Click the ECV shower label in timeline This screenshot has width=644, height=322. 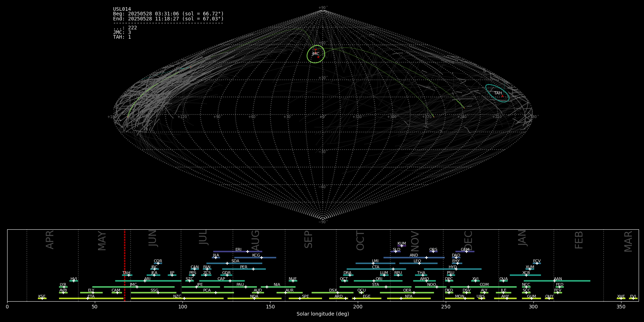coord(537,261)
